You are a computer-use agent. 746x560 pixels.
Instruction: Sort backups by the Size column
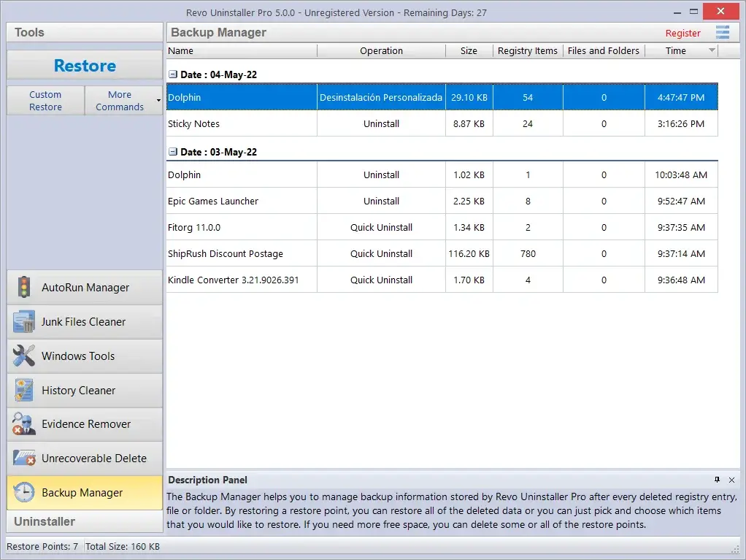[469, 50]
